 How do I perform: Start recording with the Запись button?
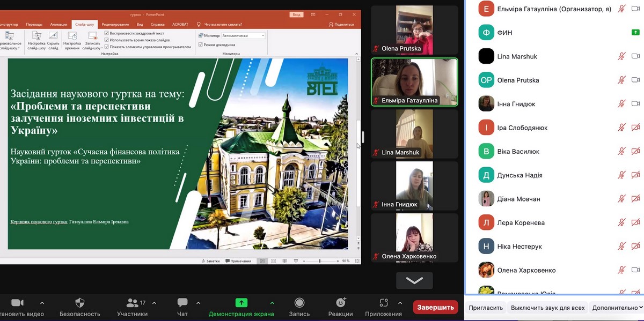[x=299, y=303]
